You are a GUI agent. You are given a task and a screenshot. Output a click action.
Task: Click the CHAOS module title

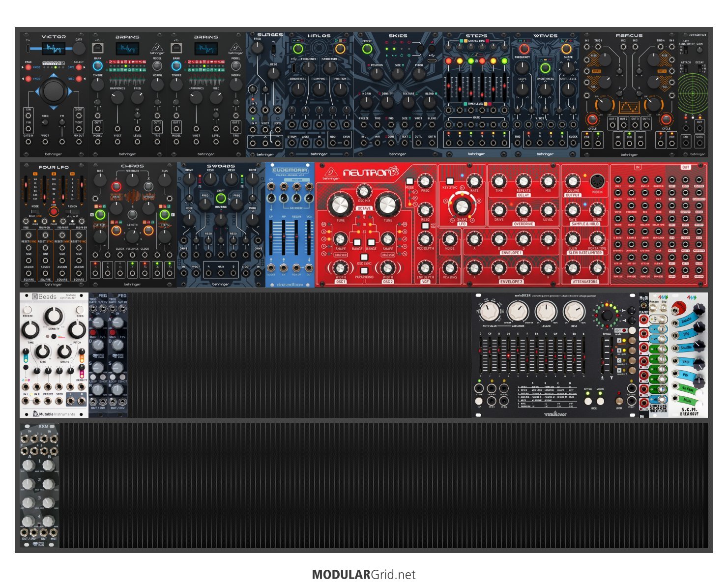[132, 166]
